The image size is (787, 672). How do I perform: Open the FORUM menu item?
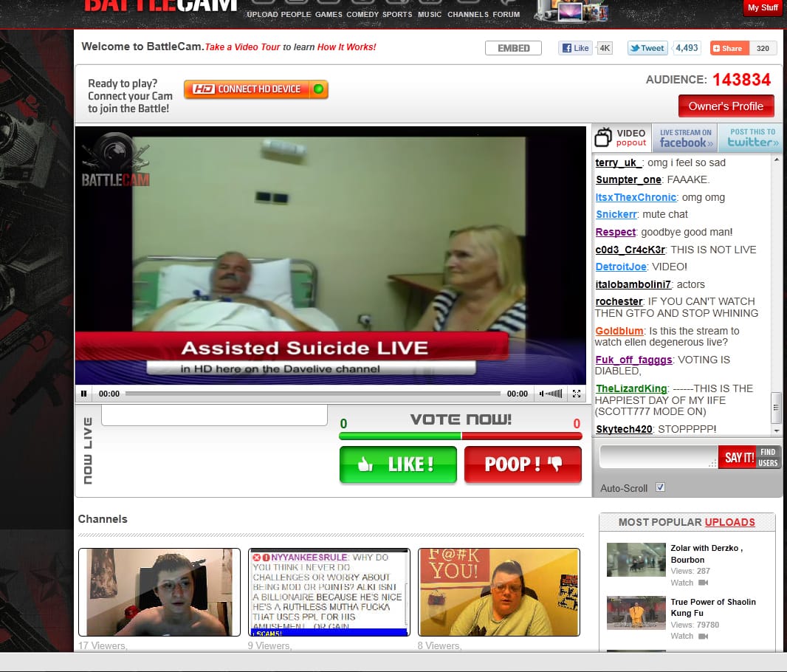coord(506,15)
